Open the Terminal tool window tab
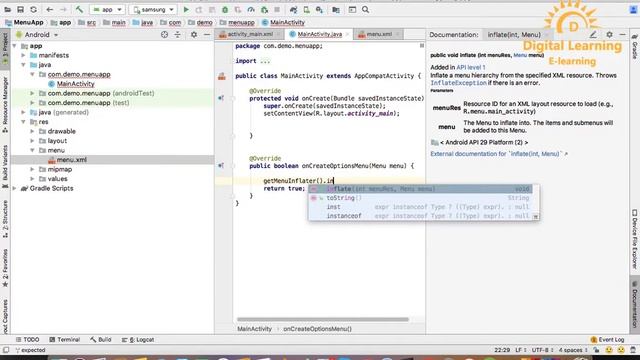Viewport: 640px width, 360px height. coord(64,339)
